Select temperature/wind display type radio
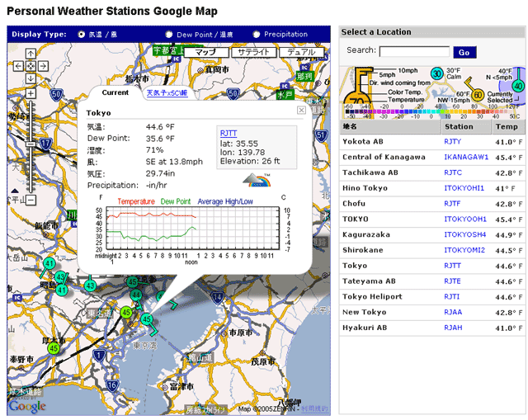This screenshot has height=420, width=528. coord(81,35)
